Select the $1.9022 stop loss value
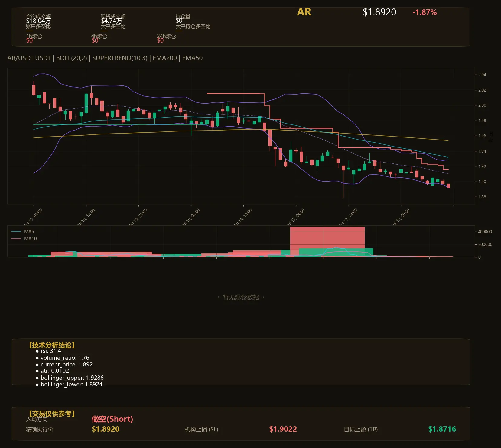 point(283,429)
